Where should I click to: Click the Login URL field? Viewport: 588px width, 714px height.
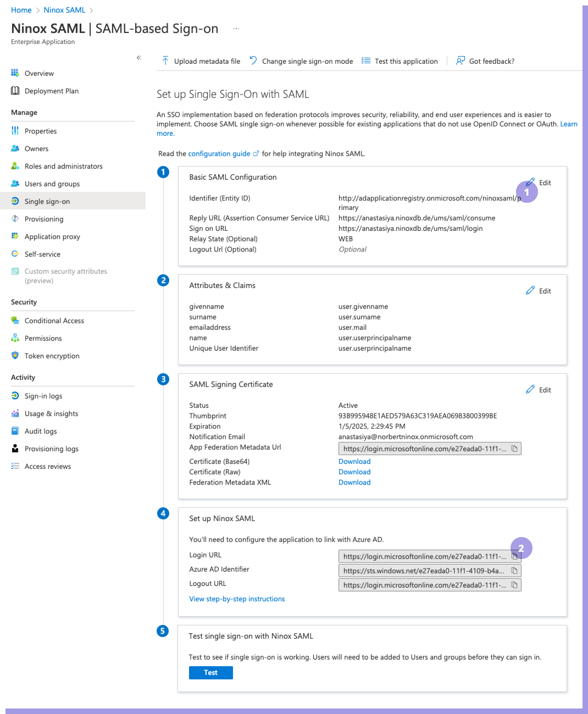coord(429,556)
